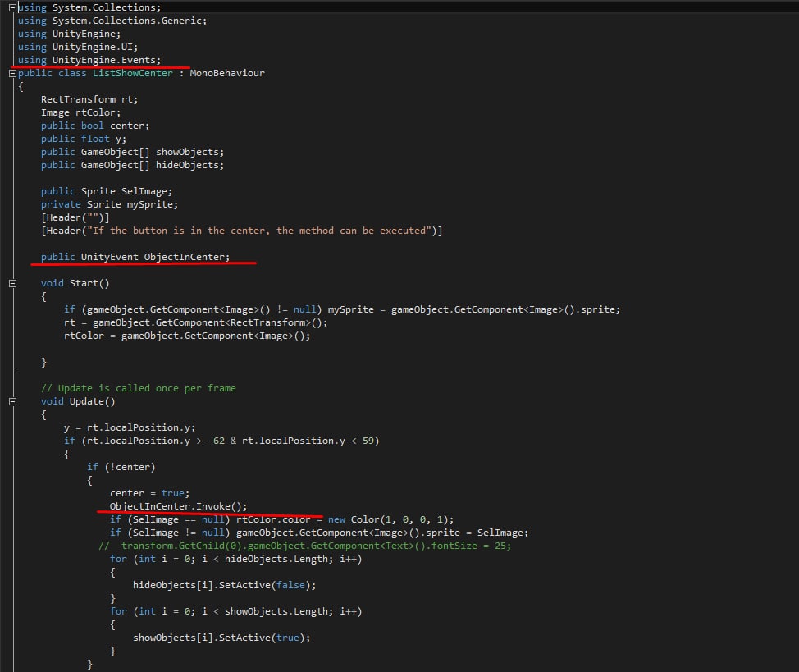This screenshot has width=799, height=672.
Task: Click 'using UnityEngine.Events;' line
Action: [89, 60]
